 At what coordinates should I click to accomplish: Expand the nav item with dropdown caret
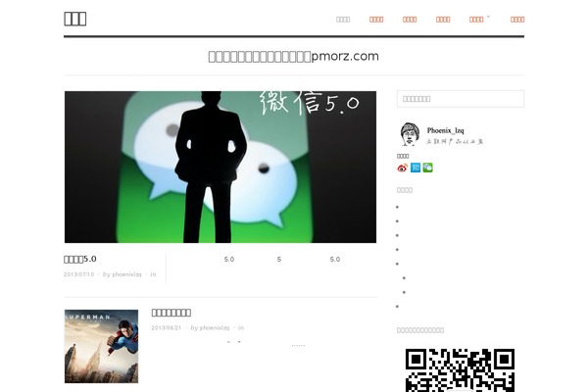click(478, 20)
